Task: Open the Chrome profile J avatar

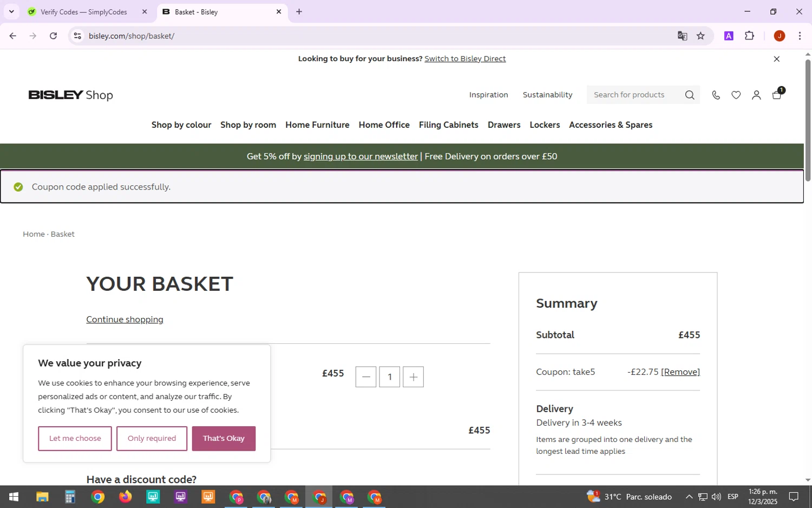Action: [780, 36]
